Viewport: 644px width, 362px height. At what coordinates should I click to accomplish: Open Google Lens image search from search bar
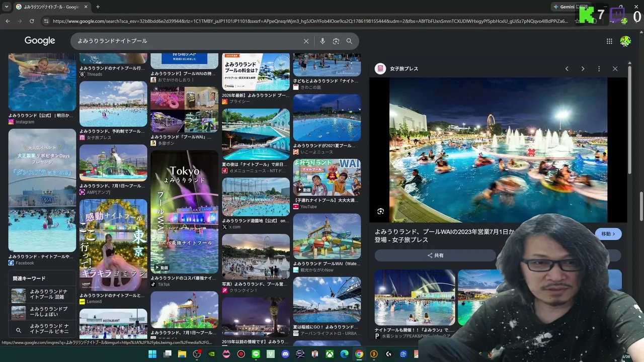336,41
